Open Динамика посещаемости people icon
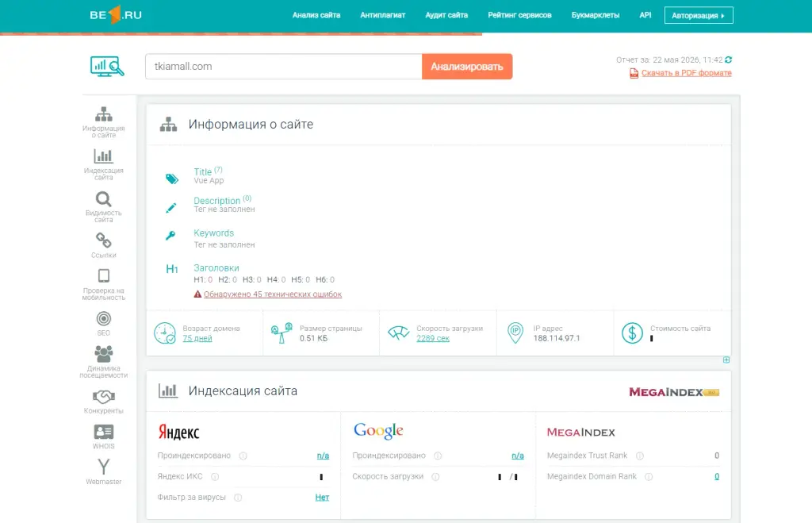This screenshot has height=523, width=812. [104, 354]
